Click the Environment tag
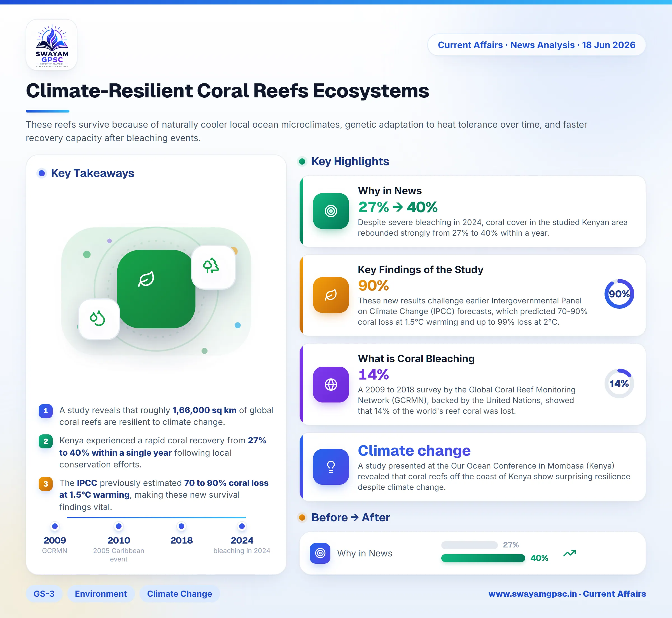The width and height of the screenshot is (672, 618). [101, 594]
